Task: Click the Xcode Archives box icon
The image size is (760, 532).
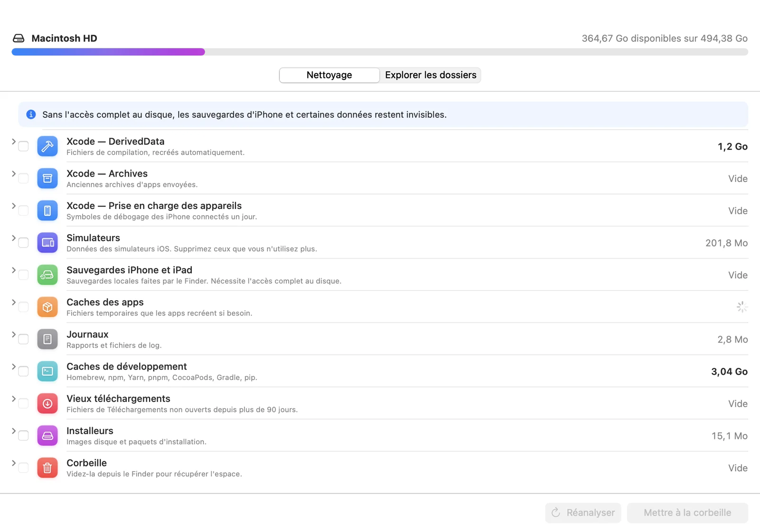Action: point(47,179)
